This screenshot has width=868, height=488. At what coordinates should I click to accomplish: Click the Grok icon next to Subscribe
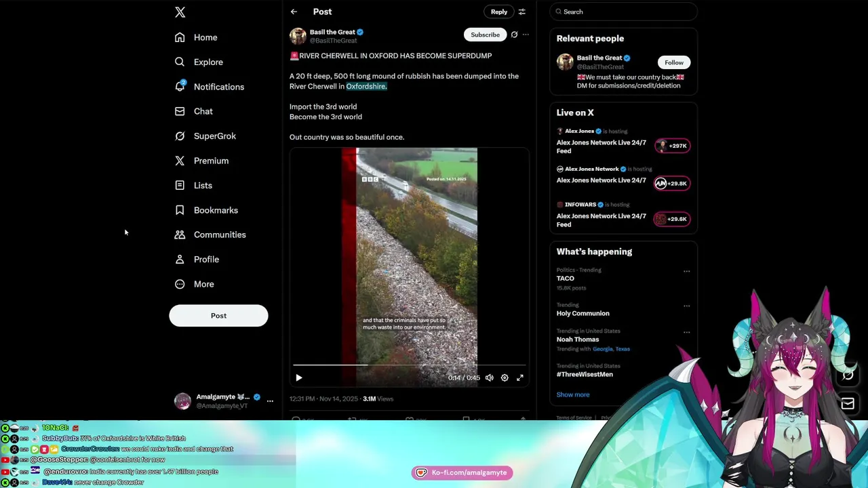tap(514, 35)
